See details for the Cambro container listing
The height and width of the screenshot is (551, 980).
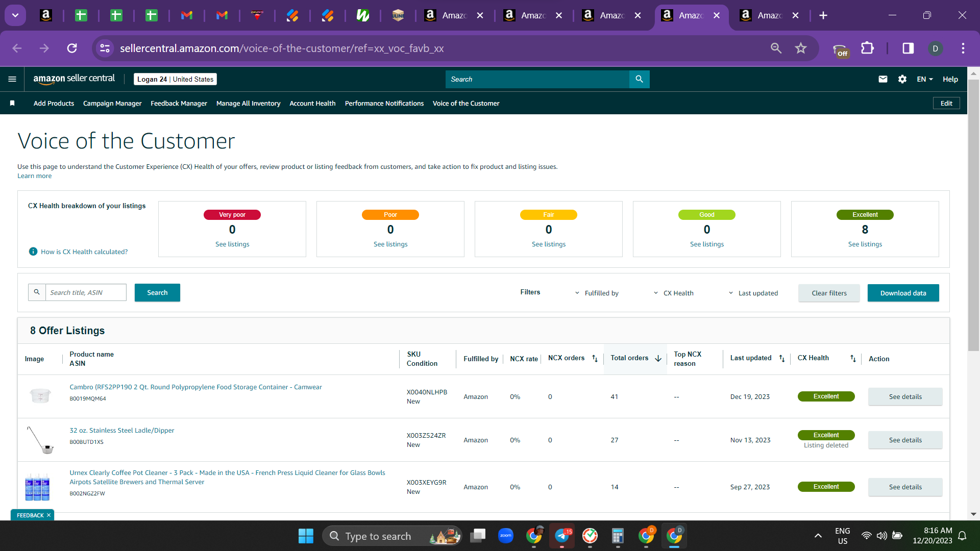click(905, 396)
